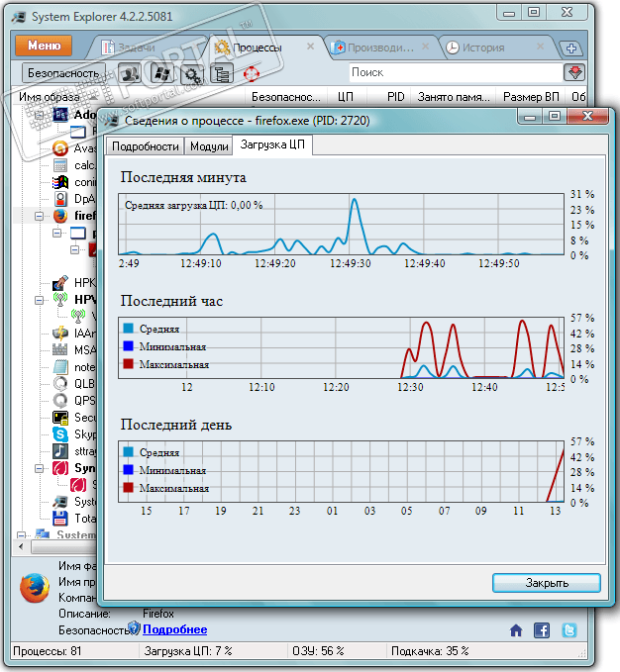Click the Безопасность toolbar button
Image resolution: width=620 pixels, height=672 pixels.
pos(63,73)
